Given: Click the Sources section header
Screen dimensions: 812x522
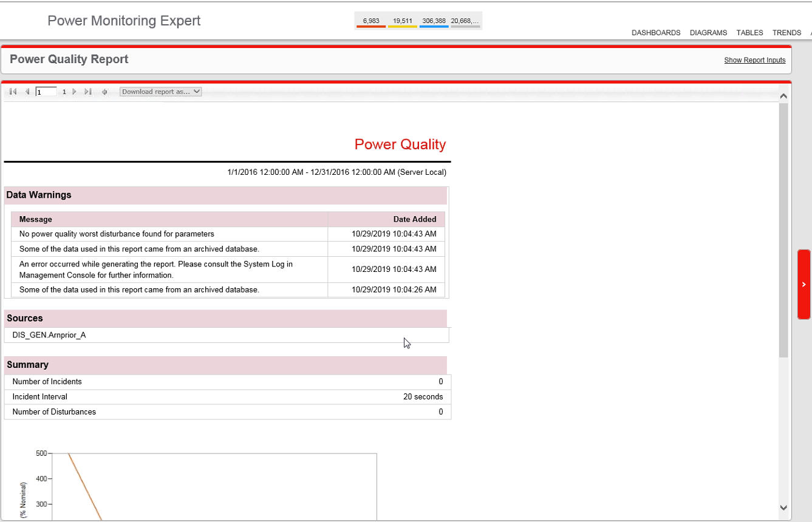Looking at the screenshot, I should coord(225,319).
